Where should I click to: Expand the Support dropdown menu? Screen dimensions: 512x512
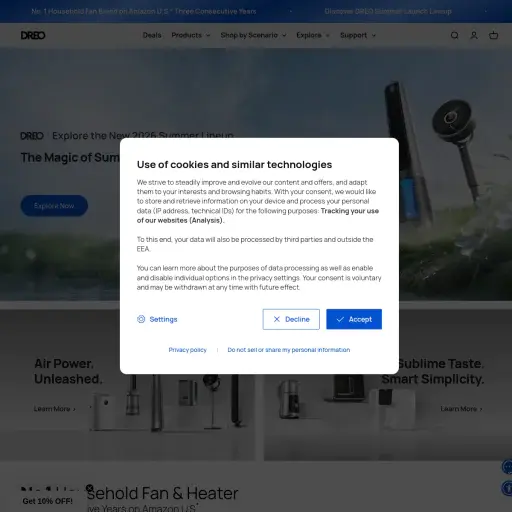(x=358, y=35)
